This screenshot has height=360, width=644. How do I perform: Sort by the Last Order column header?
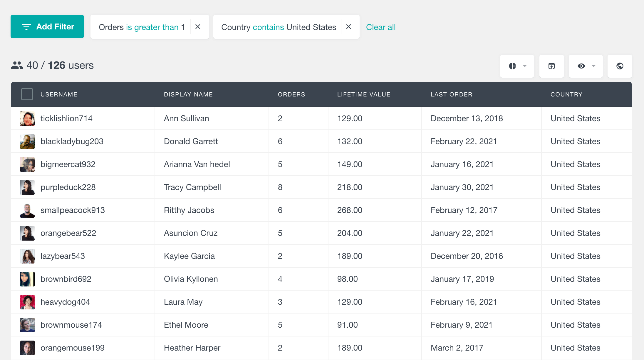pyautogui.click(x=452, y=94)
